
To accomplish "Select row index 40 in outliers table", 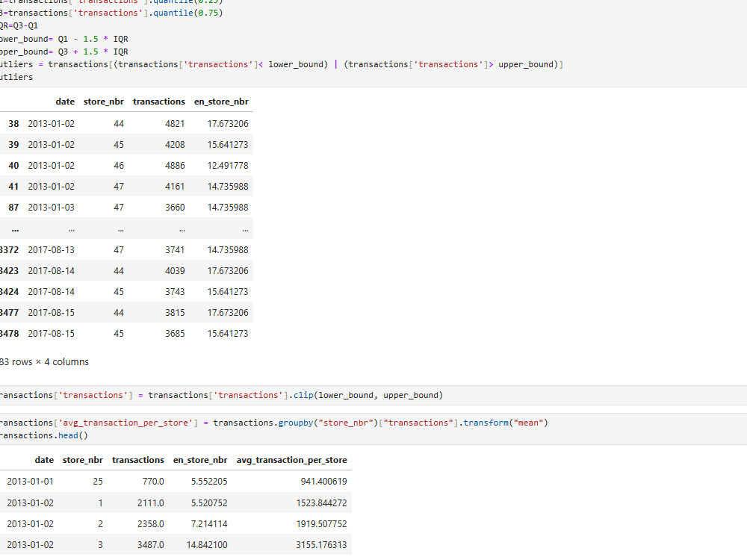I will coord(13,166).
